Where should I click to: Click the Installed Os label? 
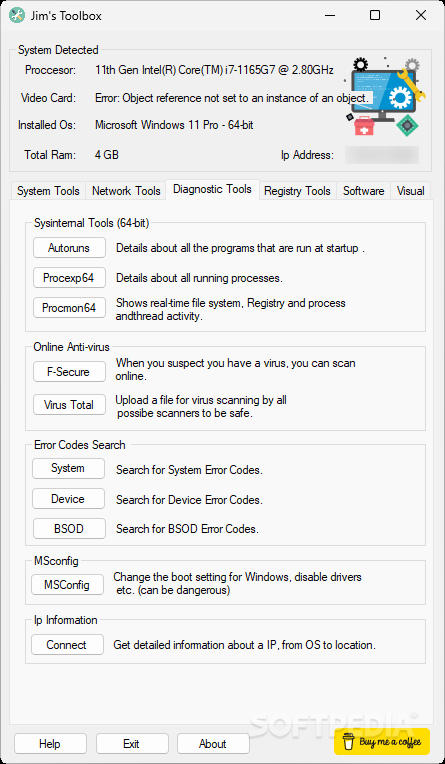(47, 125)
